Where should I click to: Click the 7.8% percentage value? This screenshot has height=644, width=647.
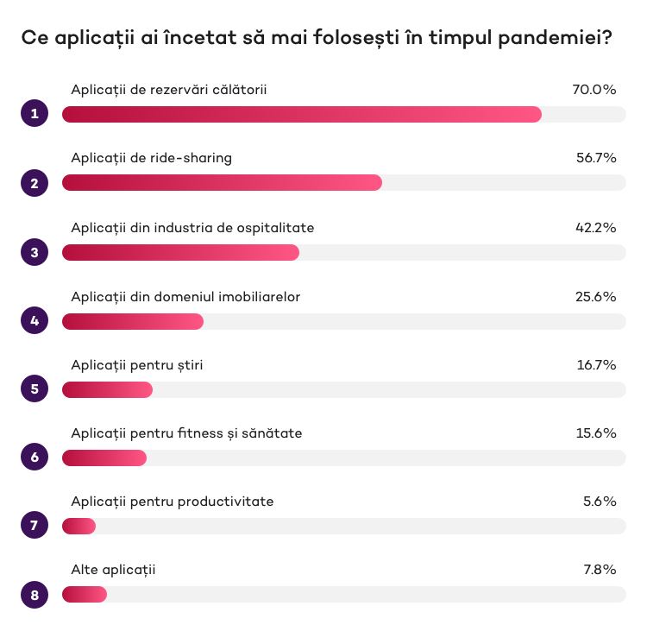(600, 570)
